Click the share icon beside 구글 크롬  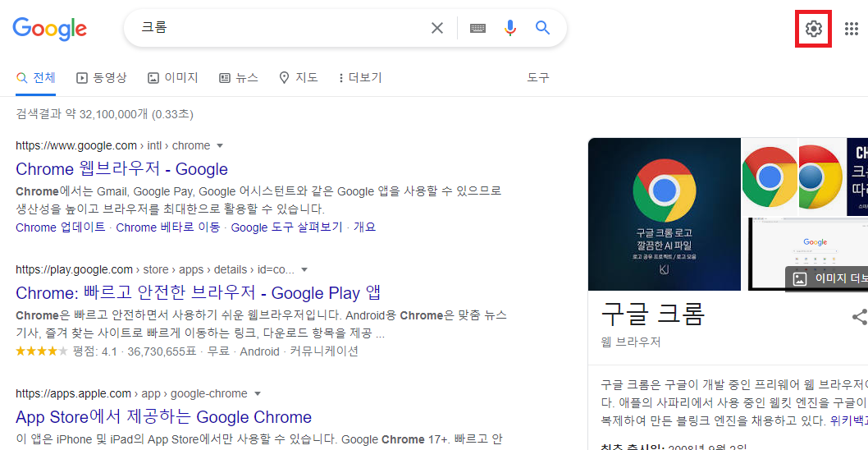tap(859, 317)
